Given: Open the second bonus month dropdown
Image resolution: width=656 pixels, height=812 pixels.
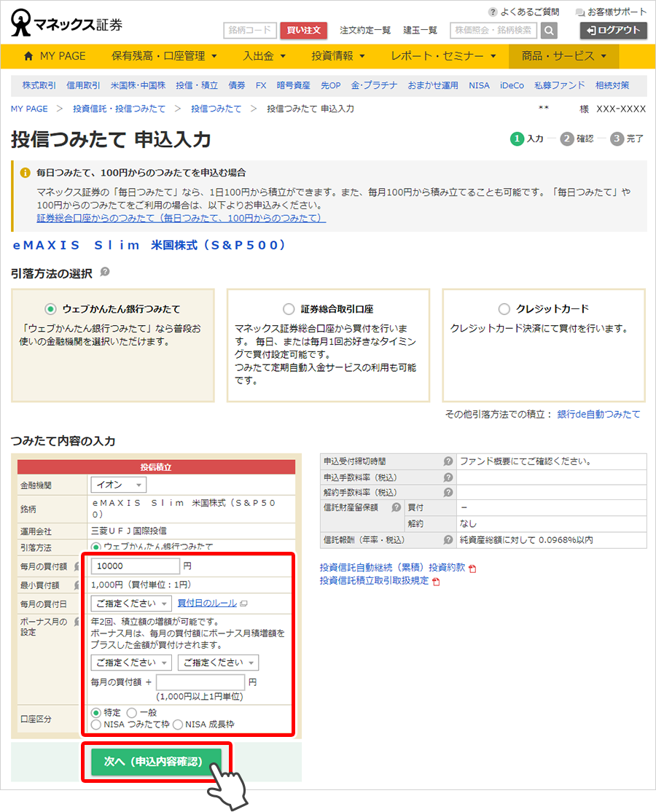Looking at the screenshot, I should (218, 663).
